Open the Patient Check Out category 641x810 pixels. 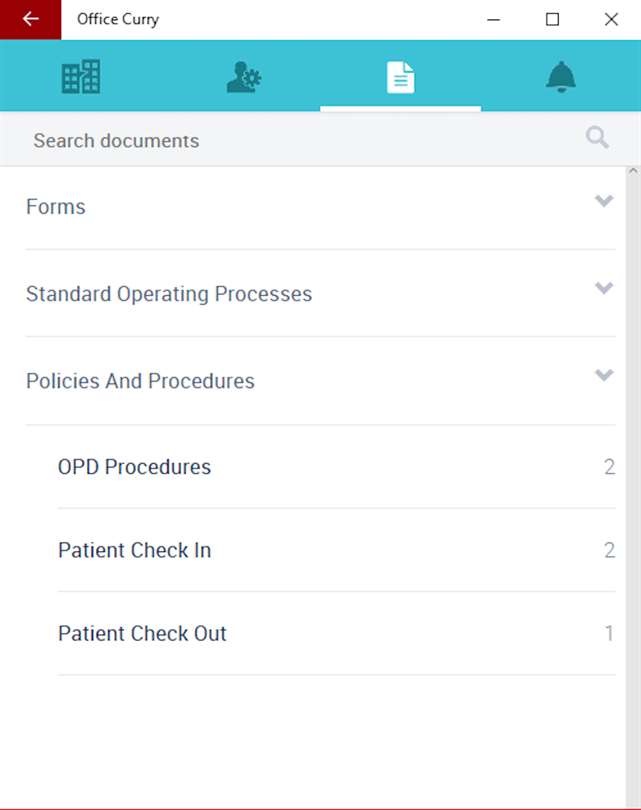pos(142,633)
